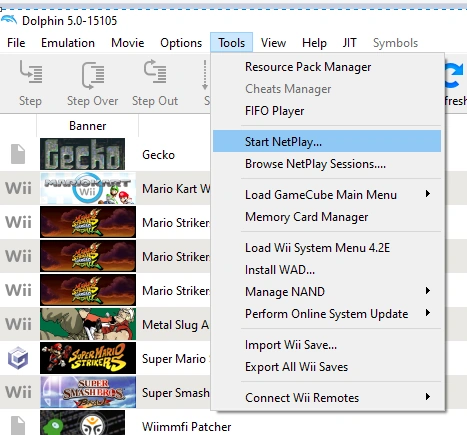The width and height of the screenshot is (467, 435).
Task: Select the Super Mario title text
Action: click(x=174, y=359)
